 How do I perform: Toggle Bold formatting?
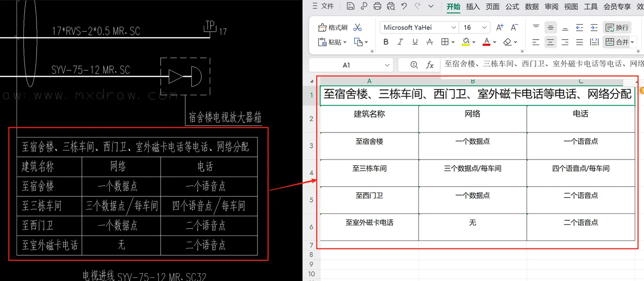click(385, 42)
